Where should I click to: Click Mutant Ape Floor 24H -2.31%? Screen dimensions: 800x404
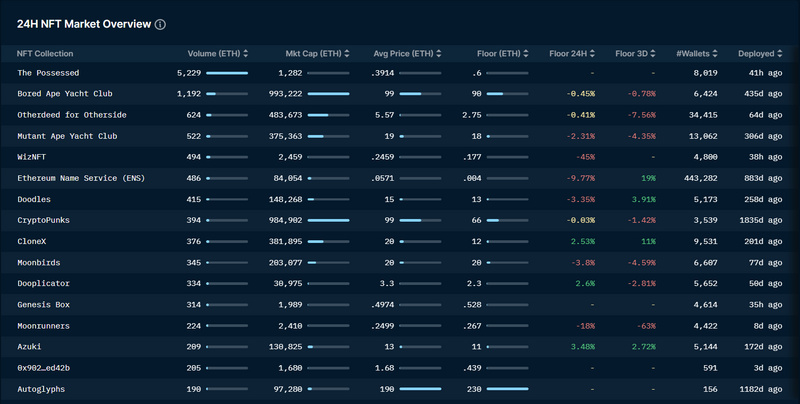click(x=581, y=136)
